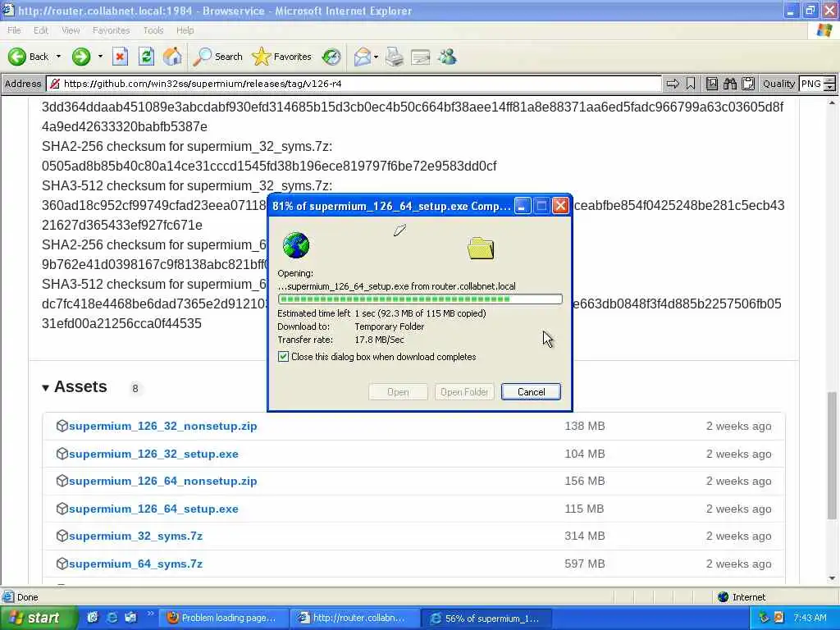
Task: Uncheck Close this dialog box when download completes
Action: pyautogui.click(x=283, y=357)
